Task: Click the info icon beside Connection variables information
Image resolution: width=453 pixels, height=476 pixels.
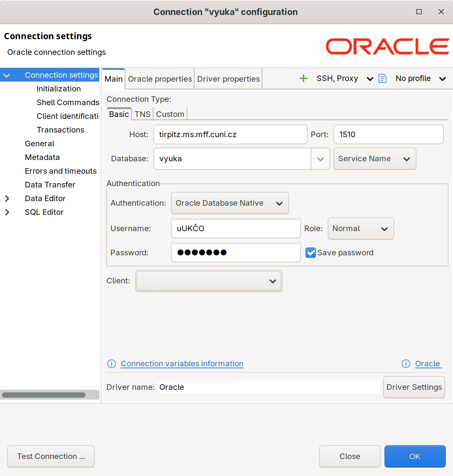Action: coord(111,364)
